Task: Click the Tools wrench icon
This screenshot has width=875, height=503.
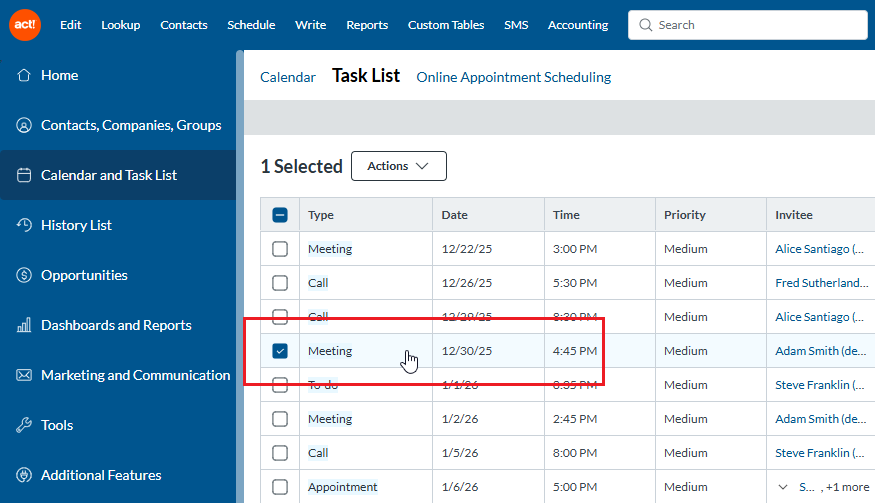Action: click(23, 425)
